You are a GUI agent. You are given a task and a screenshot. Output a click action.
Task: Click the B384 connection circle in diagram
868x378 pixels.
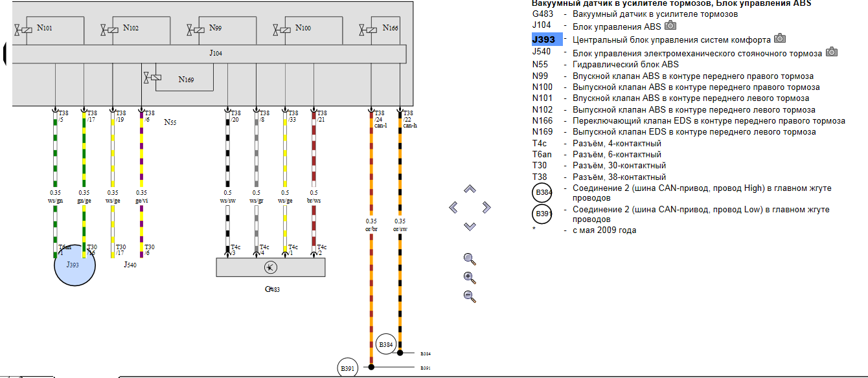pos(385,344)
